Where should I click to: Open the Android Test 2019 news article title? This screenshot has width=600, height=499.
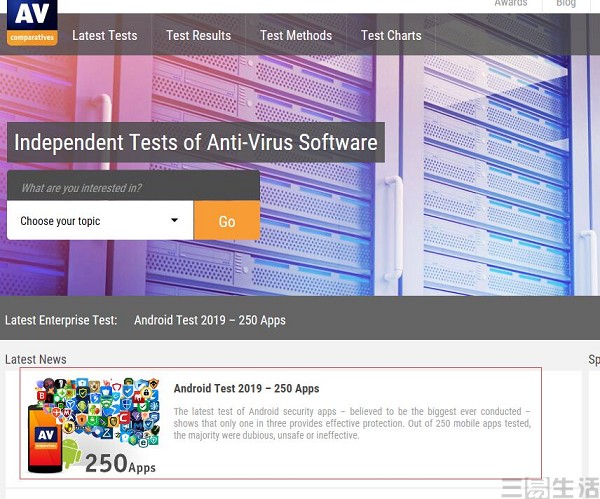coord(246,388)
